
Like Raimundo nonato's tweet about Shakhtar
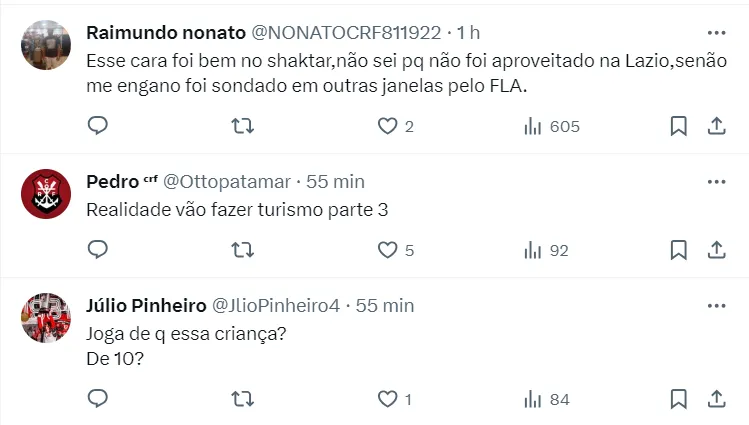click(387, 126)
